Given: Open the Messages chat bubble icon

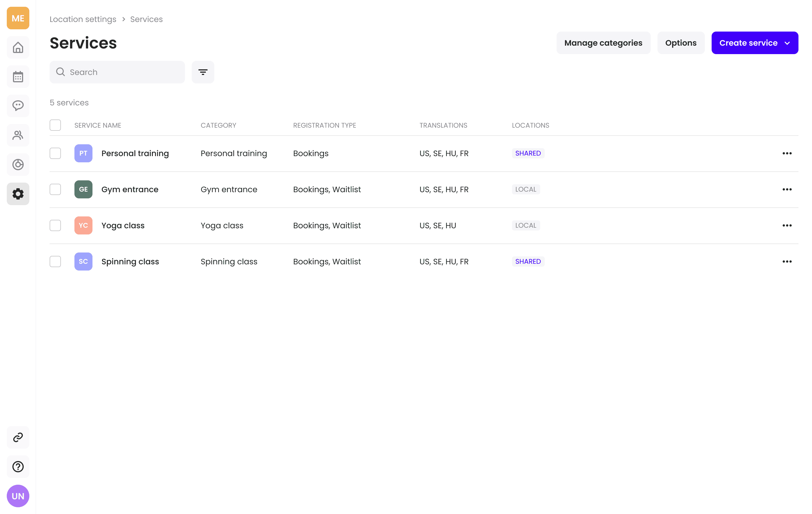Looking at the screenshot, I should coord(18,106).
